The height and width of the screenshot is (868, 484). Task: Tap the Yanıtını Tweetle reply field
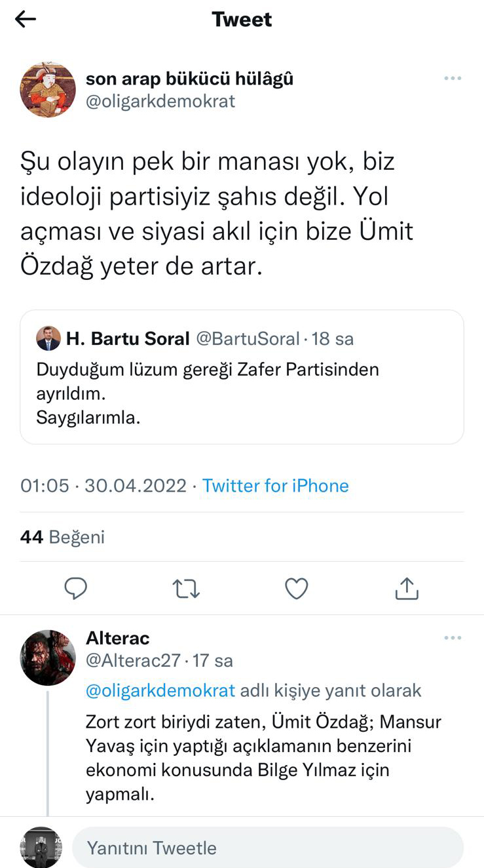click(267, 848)
